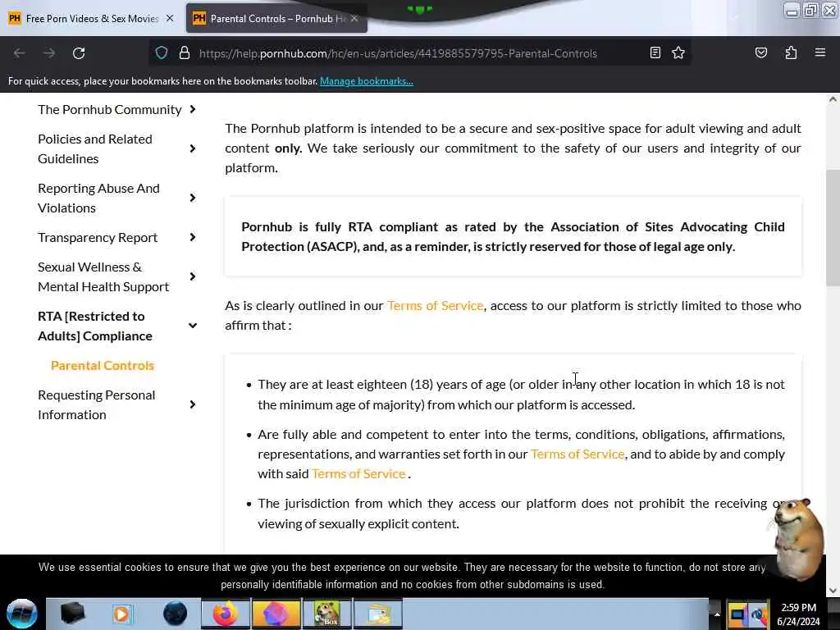Toggle reader view icon in address bar
Screen dimensions: 840x630
point(655,52)
